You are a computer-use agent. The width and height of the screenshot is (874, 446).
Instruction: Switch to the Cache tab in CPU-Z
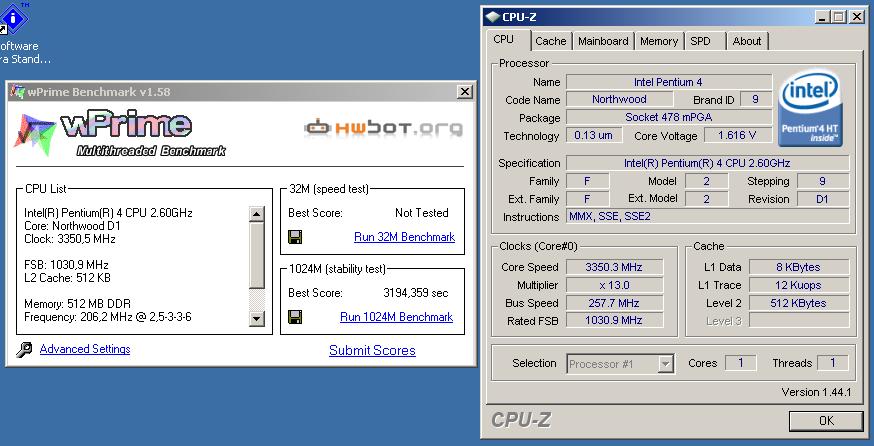(551, 41)
